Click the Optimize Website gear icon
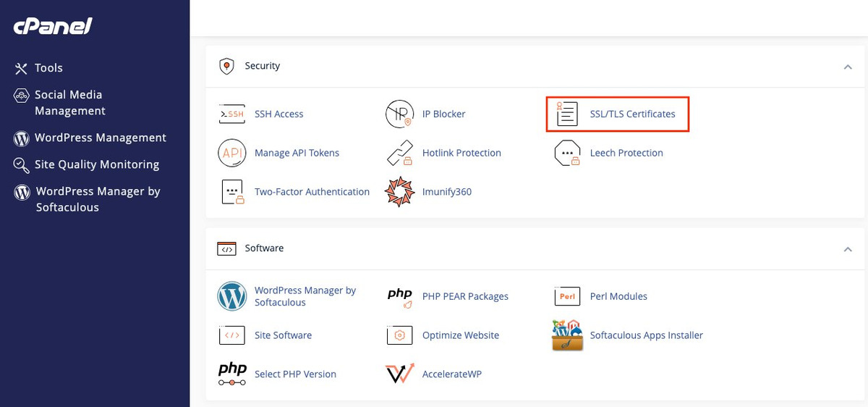This screenshot has height=407, width=868. pyautogui.click(x=399, y=335)
